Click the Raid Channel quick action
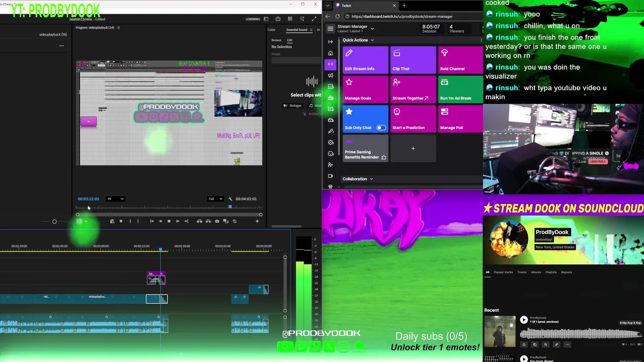This screenshot has height=362, width=644. click(460, 60)
